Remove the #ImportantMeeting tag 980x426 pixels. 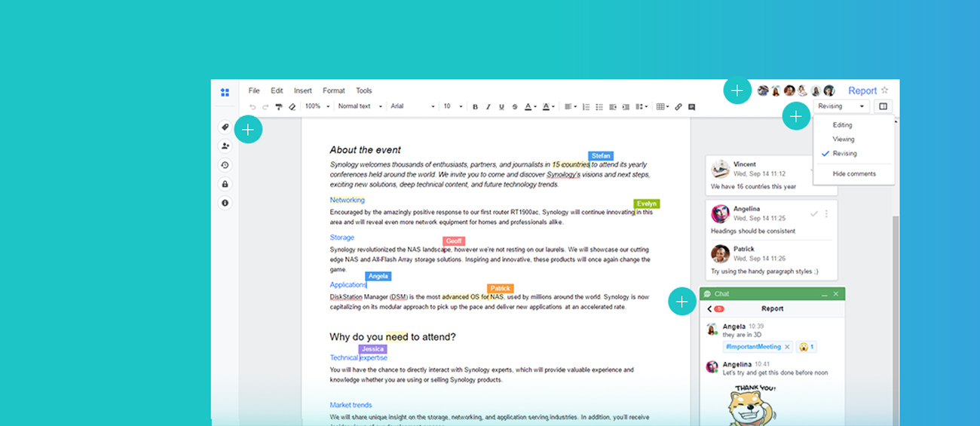coord(788,347)
